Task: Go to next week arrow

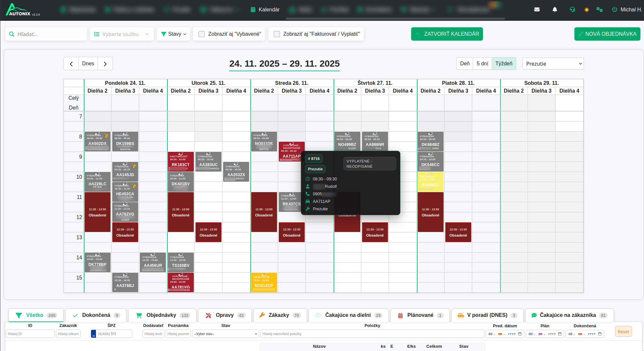Action: [105, 64]
